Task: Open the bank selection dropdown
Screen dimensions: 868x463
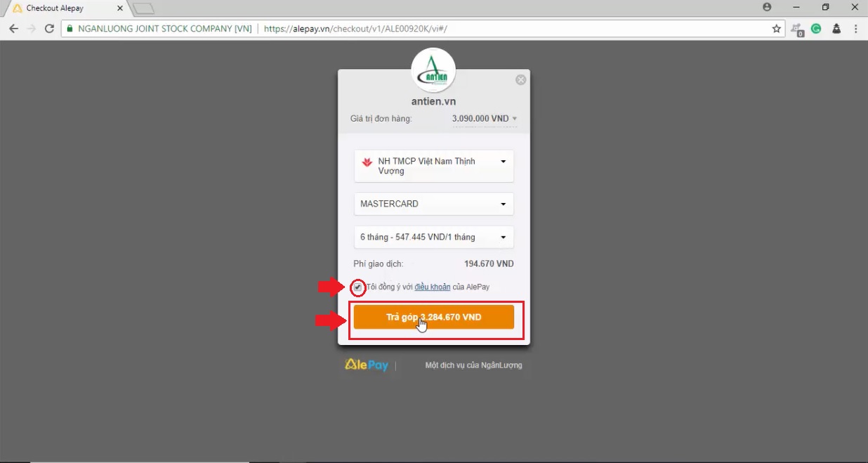Action: [x=433, y=167]
